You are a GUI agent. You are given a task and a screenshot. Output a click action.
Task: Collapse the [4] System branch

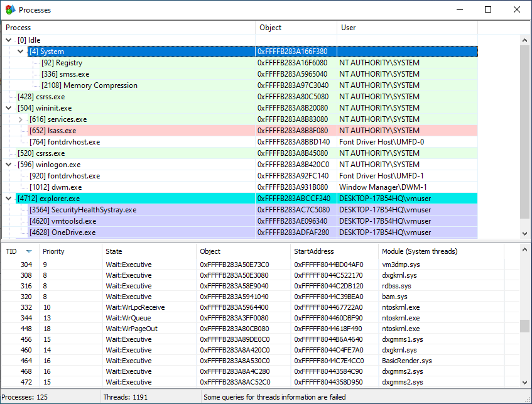[x=20, y=51]
